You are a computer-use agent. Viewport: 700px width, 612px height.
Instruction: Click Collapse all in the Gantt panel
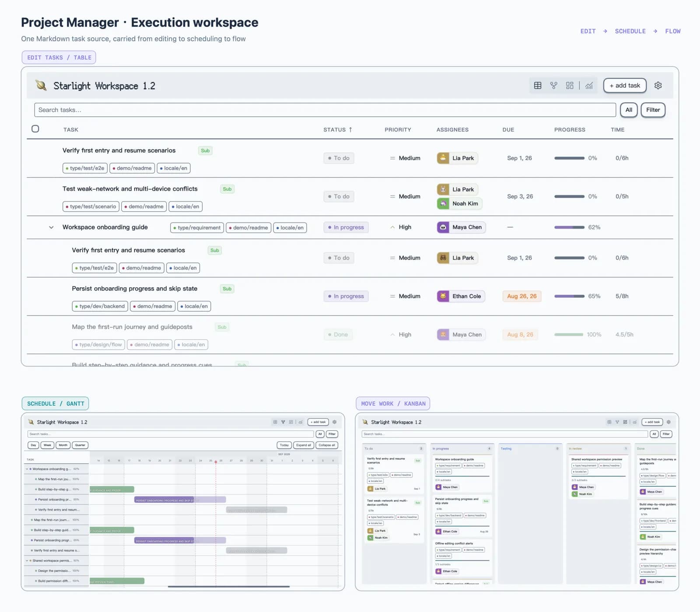327,445
